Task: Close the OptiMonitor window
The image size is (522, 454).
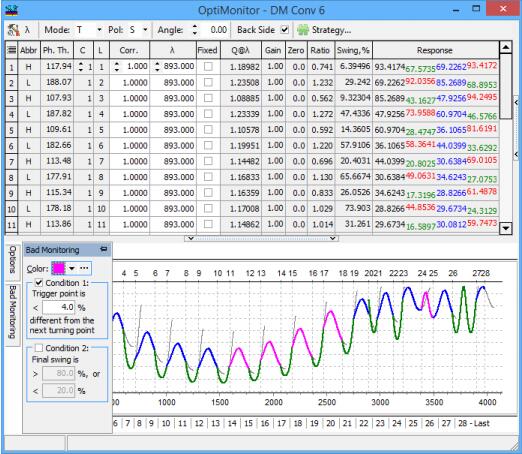Action: (503, 9)
